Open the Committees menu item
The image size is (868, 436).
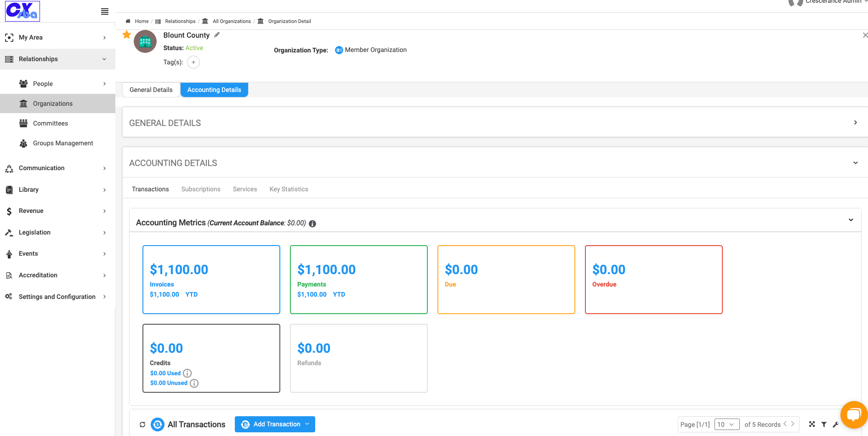(x=58, y=123)
